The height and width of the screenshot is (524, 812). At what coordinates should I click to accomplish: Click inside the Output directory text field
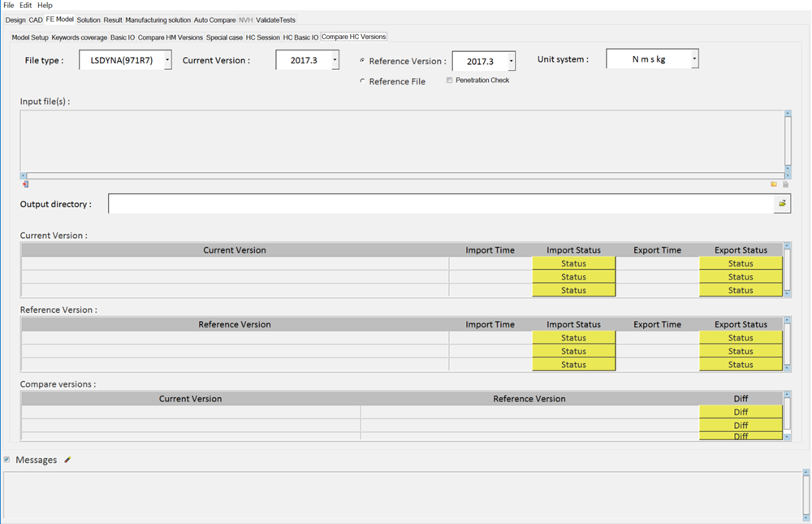click(x=438, y=204)
